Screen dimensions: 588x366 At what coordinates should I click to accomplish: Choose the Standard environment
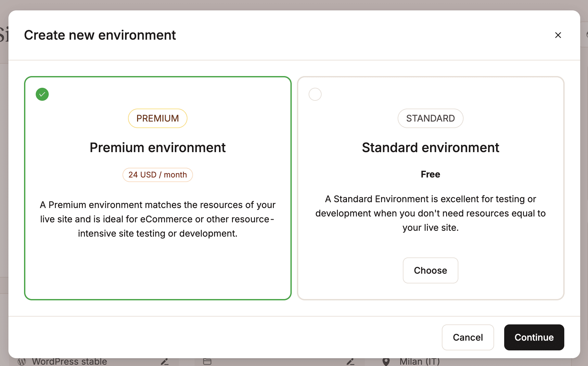point(430,270)
